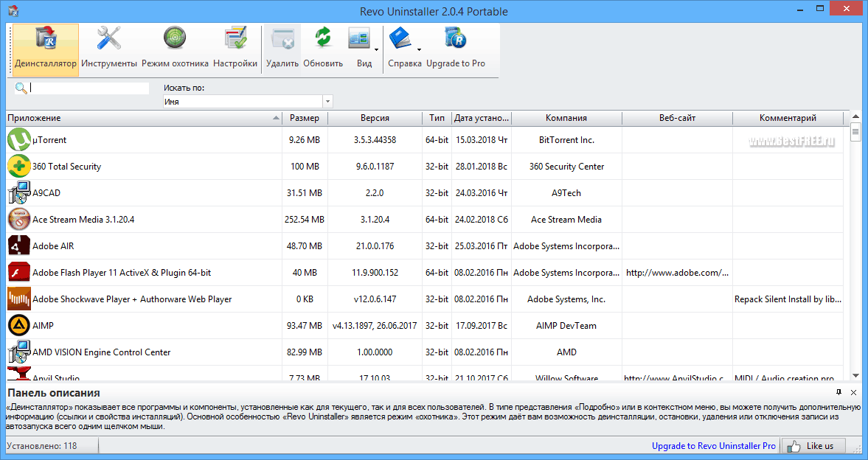
Task: Select the AMD VISION Engine Control Center icon
Action: [19, 352]
